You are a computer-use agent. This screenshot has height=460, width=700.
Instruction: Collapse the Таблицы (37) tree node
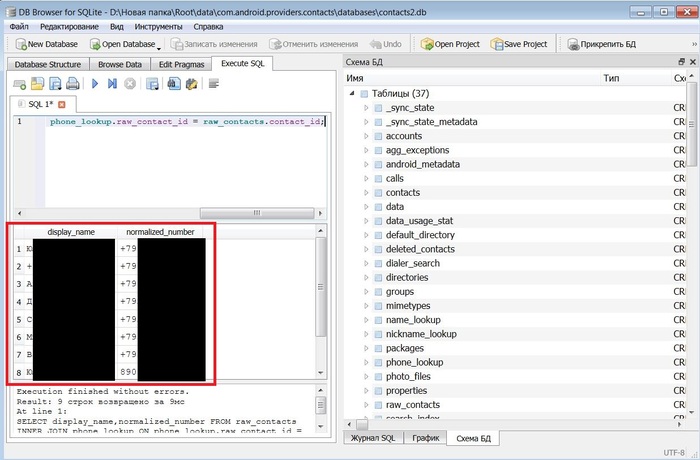point(352,94)
